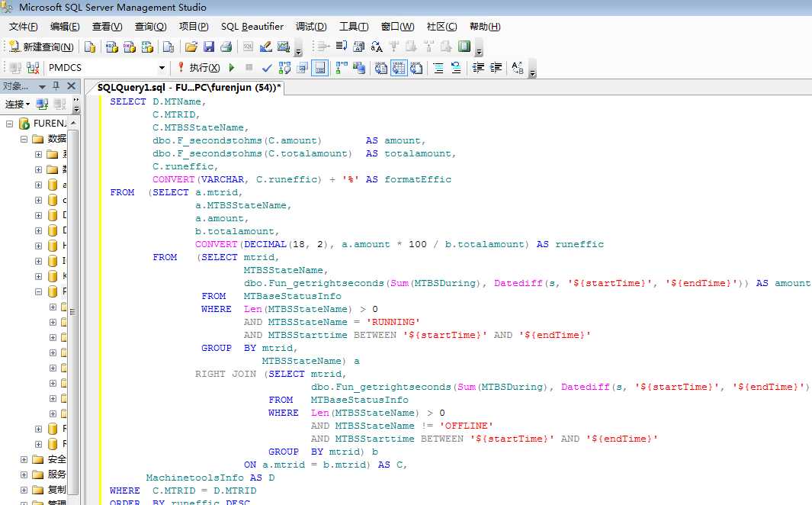Click the Execute (执行) button
The height and width of the screenshot is (505, 812).
(199, 67)
